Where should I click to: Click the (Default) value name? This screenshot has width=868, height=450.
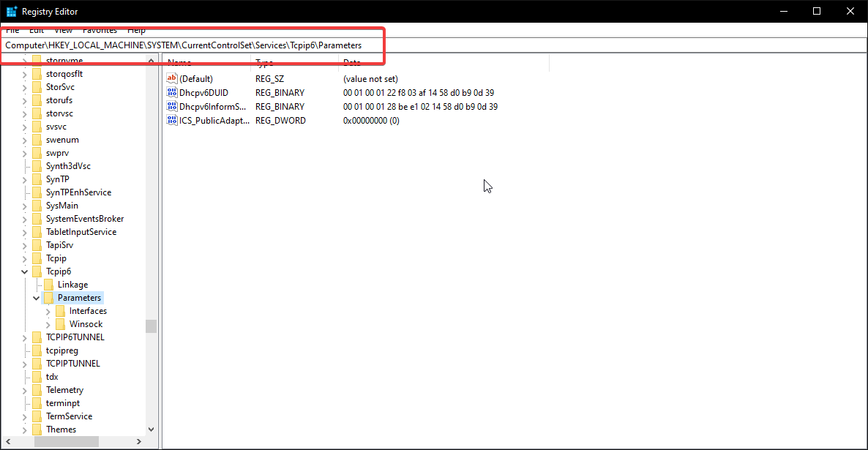[196, 78]
